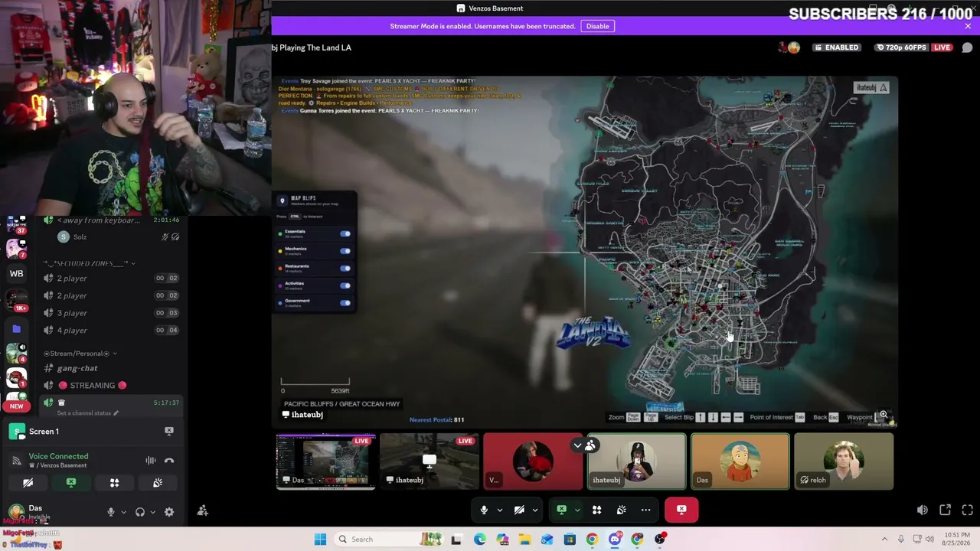
Task: Zoom stream with magnifier icon
Action: [x=883, y=415]
